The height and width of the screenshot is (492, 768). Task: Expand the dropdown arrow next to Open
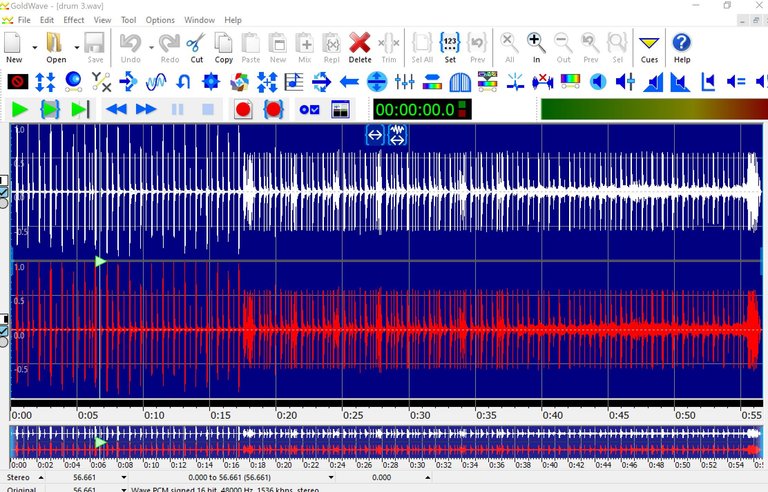(x=77, y=48)
